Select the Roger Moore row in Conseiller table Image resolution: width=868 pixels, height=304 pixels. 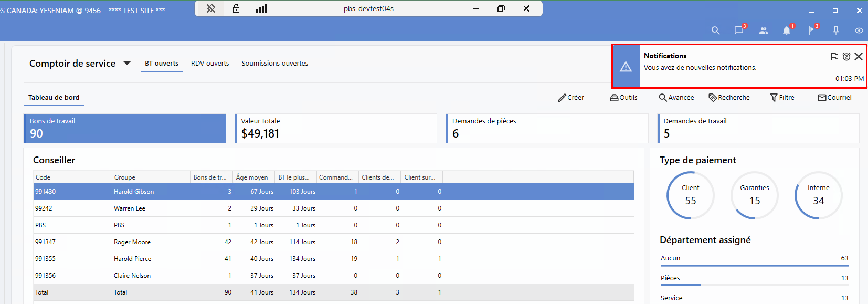tap(132, 242)
